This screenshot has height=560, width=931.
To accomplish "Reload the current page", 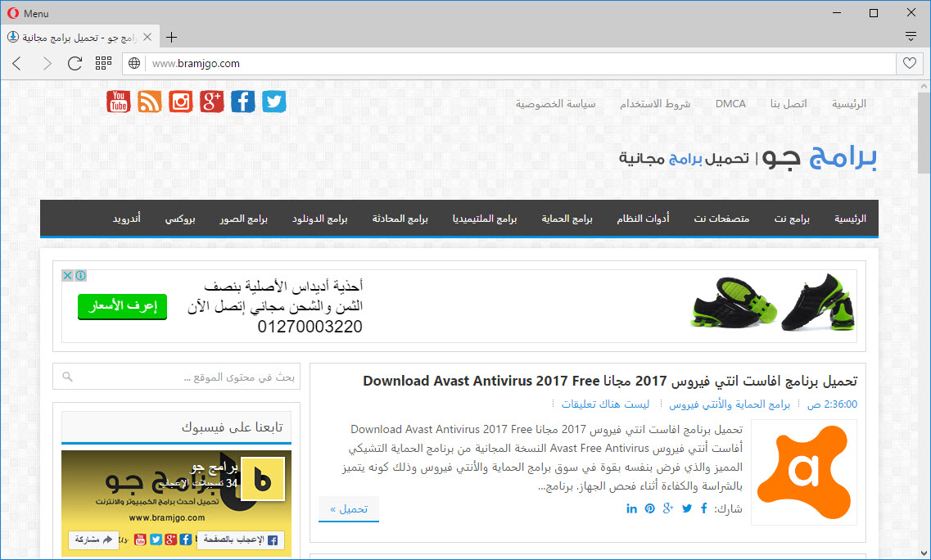I will (x=75, y=64).
